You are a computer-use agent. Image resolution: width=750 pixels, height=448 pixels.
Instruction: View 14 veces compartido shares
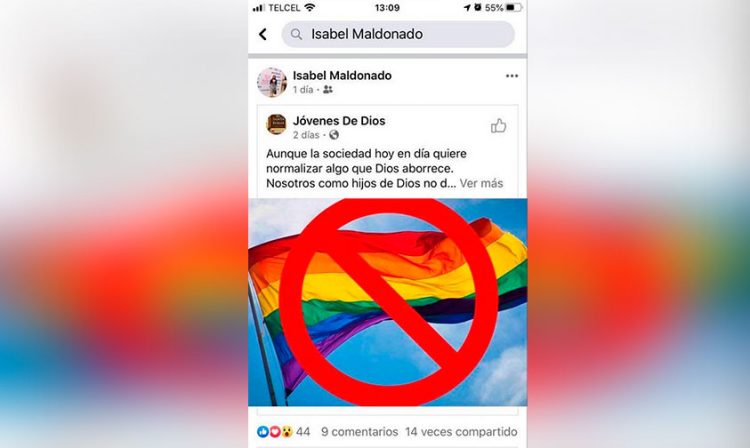[462, 432]
